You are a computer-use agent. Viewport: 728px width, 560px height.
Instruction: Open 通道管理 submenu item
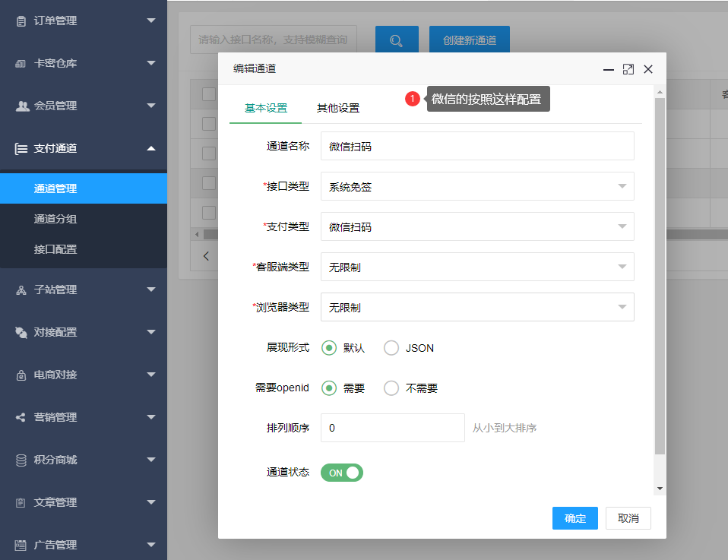point(84,188)
